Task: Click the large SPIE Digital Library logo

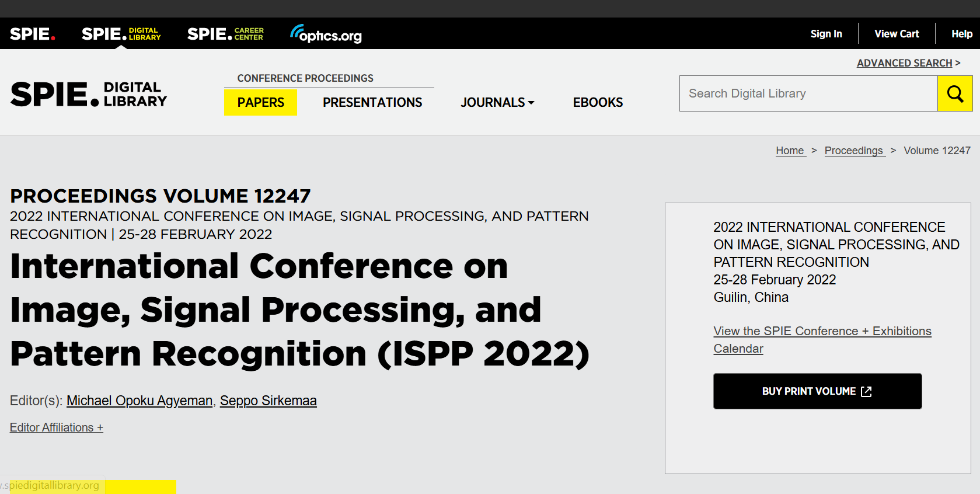Action: 89,95
